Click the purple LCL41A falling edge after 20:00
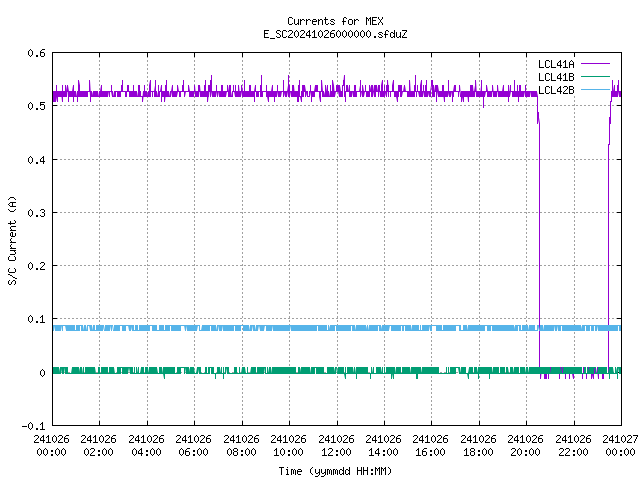The height and width of the screenshot is (480, 640). (539, 245)
